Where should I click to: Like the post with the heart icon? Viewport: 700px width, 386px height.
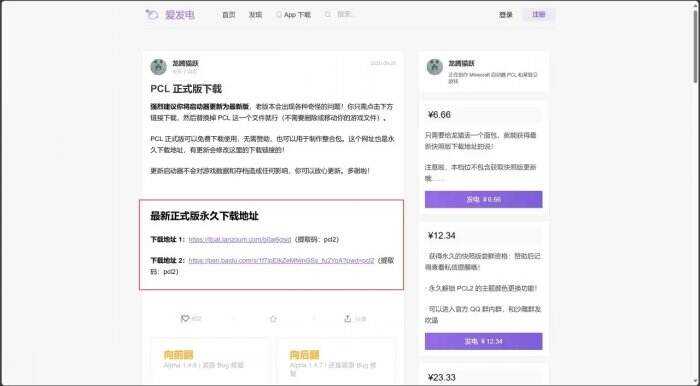[185, 319]
